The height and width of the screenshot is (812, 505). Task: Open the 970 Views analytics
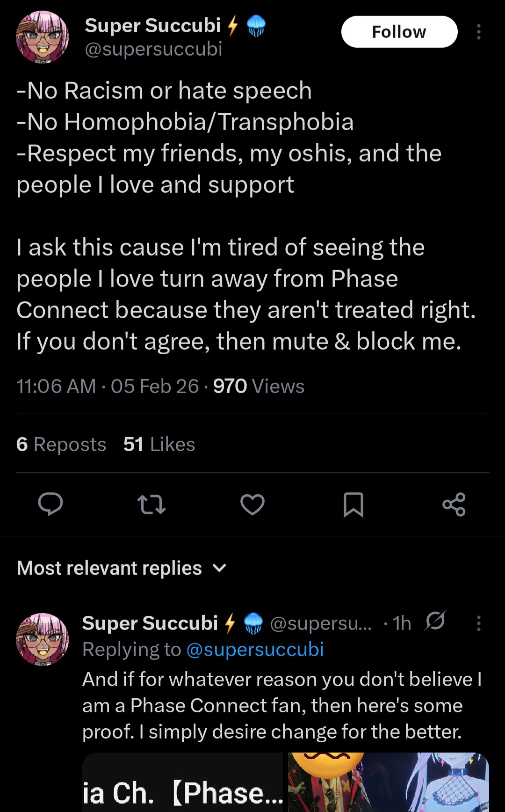259,387
